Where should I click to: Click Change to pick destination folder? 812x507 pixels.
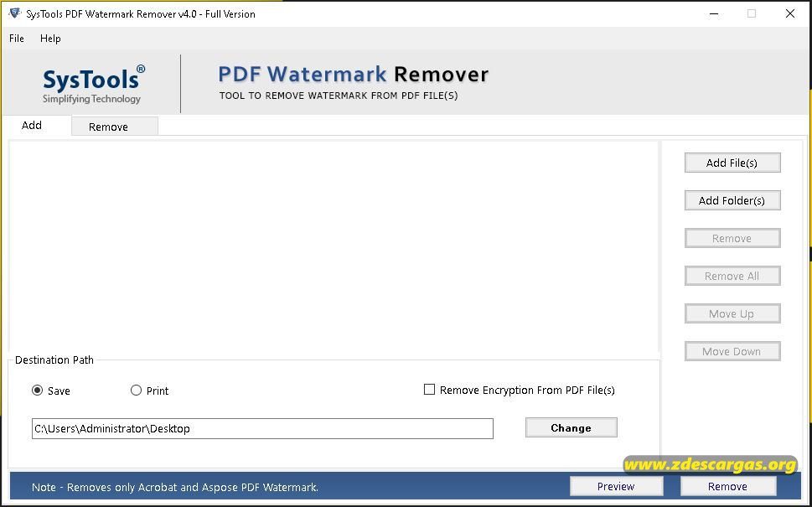point(572,427)
